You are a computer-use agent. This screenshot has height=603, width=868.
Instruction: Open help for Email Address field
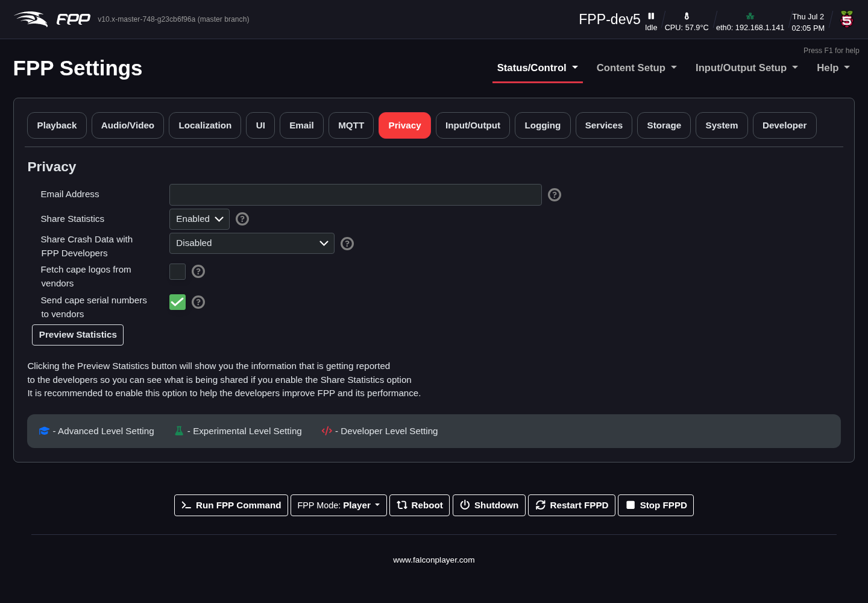tap(555, 195)
